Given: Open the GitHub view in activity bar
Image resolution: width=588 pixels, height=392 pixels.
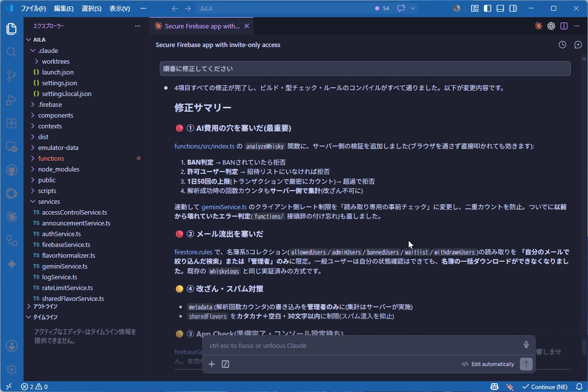Looking at the screenshot, I should (12, 170).
